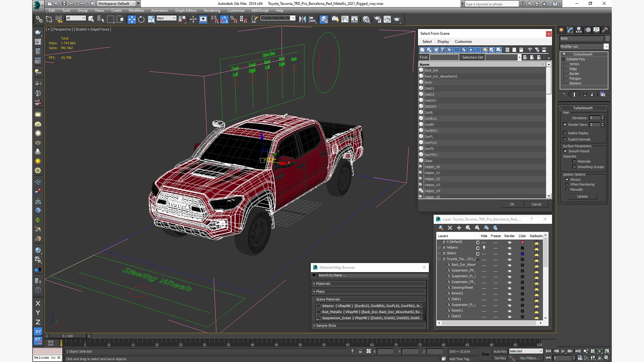Click the Align tool icon
This screenshot has width=644, height=362.
312,19
